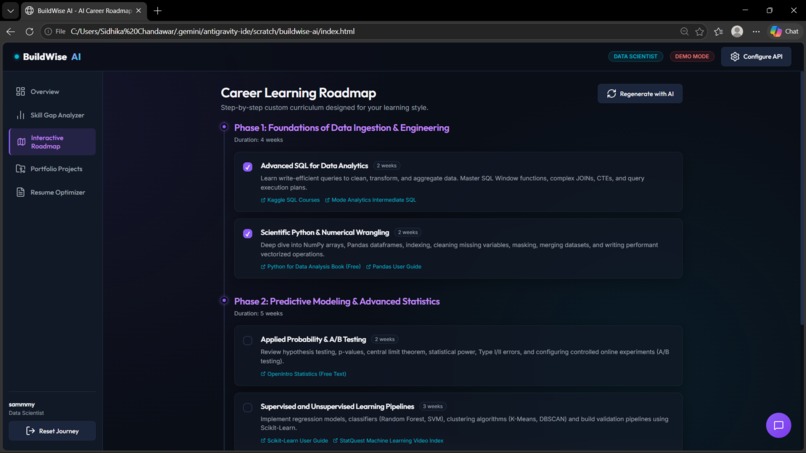The width and height of the screenshot is (806, 453).
Task: Open OpenIntro Statistics free text link
Action: tap(303, 374)
